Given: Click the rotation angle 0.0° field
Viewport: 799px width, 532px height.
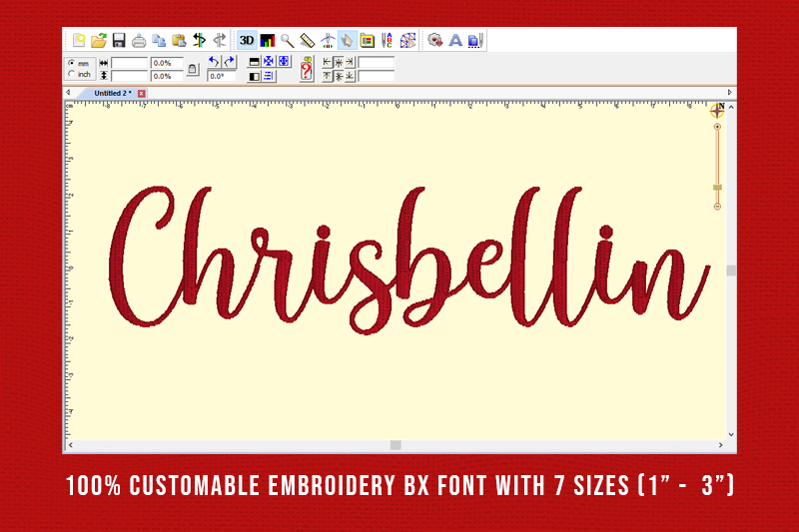Looking at the screenshot, I should click(x=222, y=76).
